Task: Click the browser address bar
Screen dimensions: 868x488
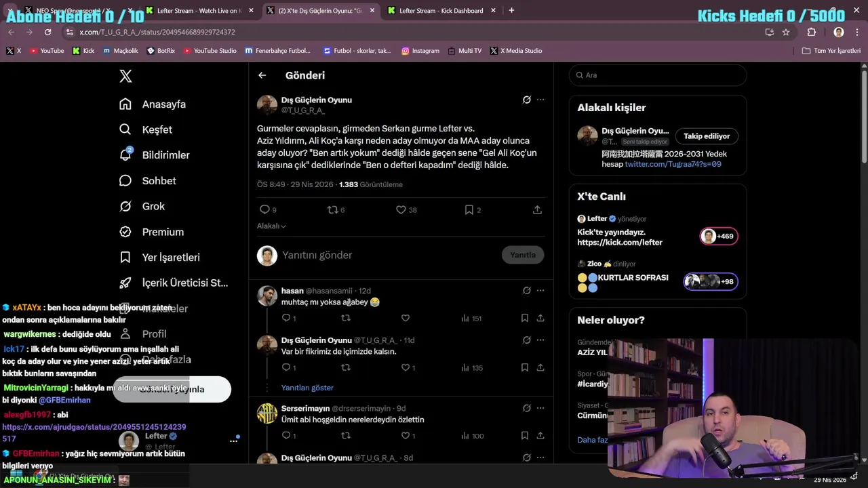Action: coord(414,32)
